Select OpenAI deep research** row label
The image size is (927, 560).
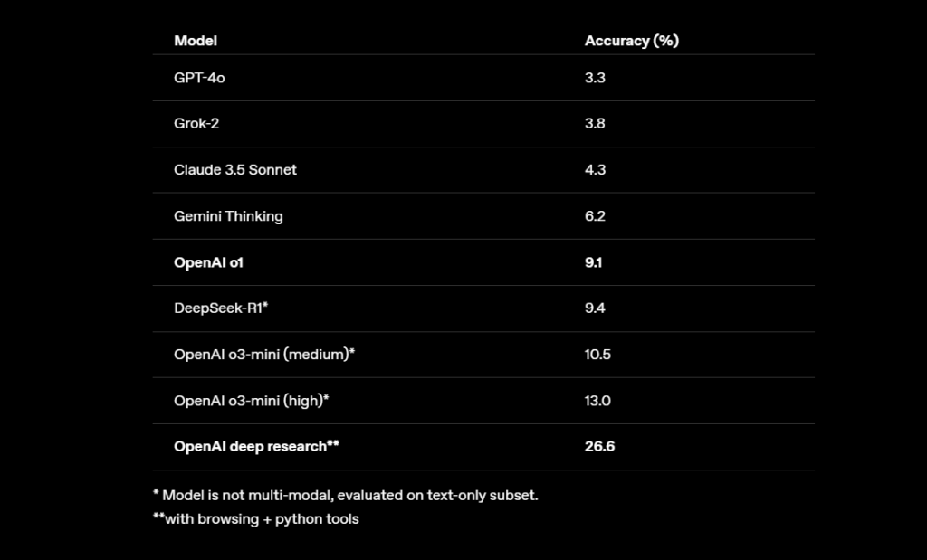pyautogui.click(x=256, y=447)
